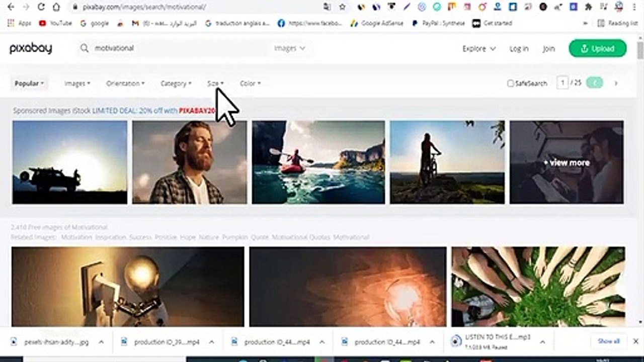The image size is (644, 362).
Task: Open the off-road vehicle sunset sponsored image
Action: point(69,162)
